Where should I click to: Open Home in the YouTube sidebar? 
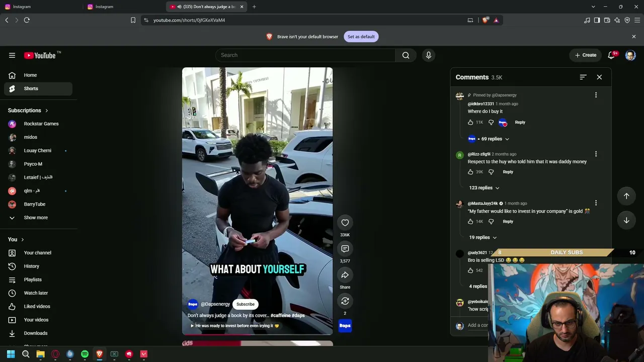(39, 75)
